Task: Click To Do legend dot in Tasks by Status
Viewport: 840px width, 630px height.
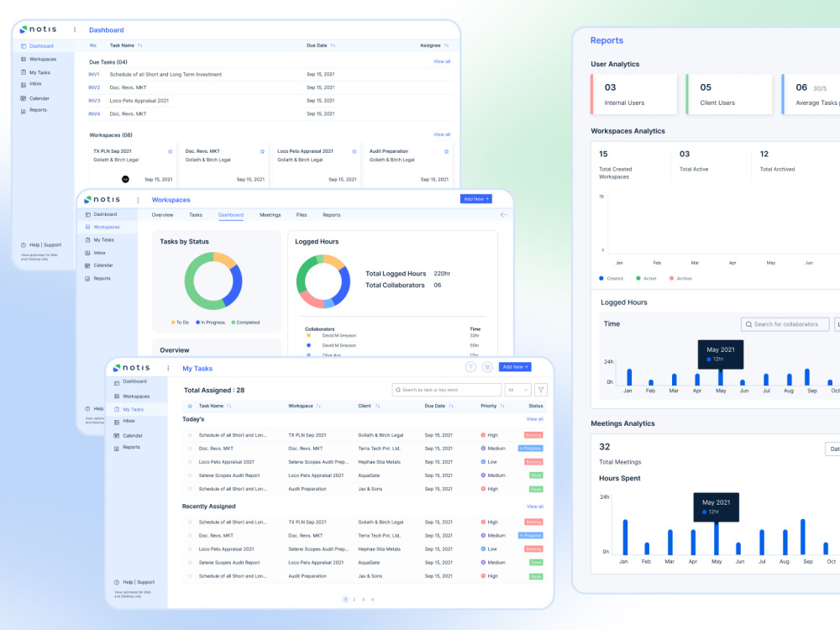Action: [173, 323]
